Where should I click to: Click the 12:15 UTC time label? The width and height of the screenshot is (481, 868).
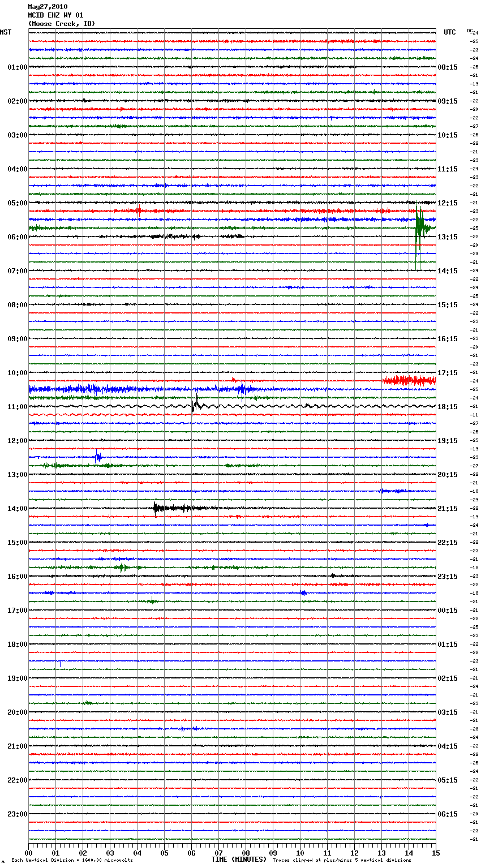pyautogui.click(x=448, y=203)
